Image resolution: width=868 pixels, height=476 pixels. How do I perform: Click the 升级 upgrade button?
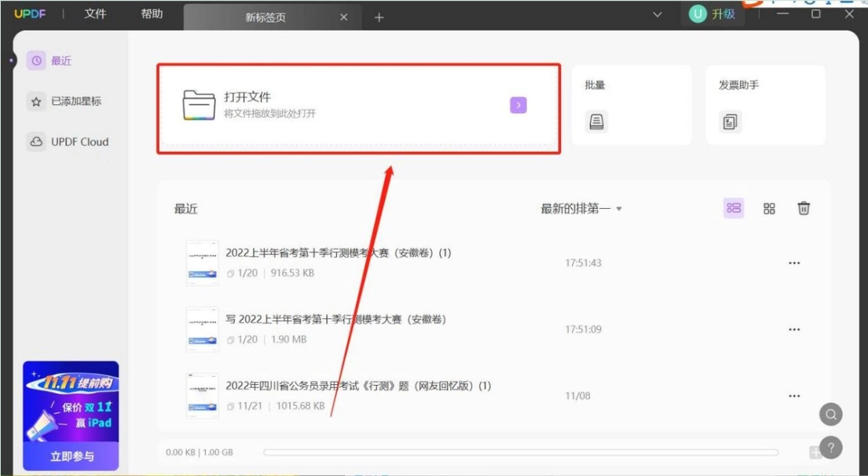tap(713, 14)
